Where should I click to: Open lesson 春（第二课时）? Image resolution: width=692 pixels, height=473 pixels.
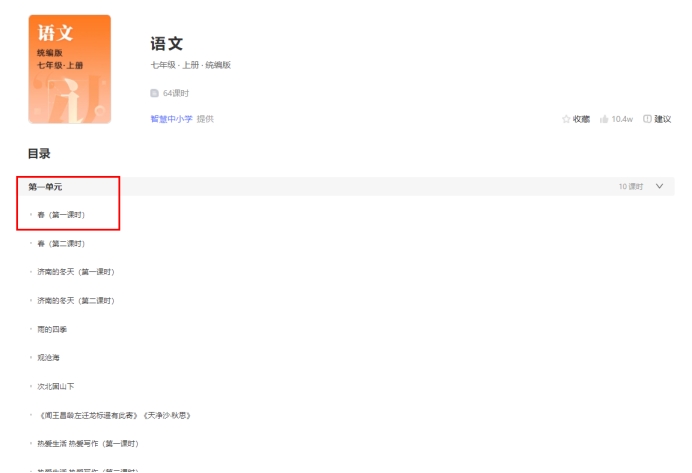61,243
